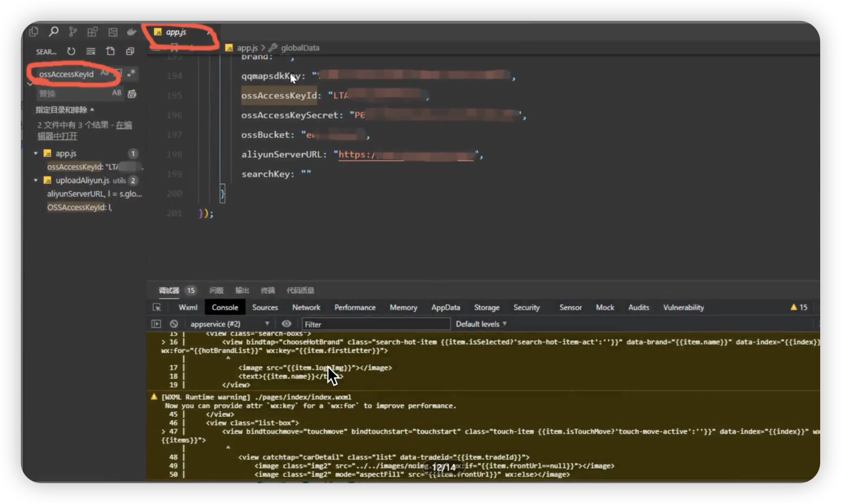The width and height of the screenshot is (841, 504).
Task: Switch to the Wxml devtools tab
Action: tap(188, 307)
